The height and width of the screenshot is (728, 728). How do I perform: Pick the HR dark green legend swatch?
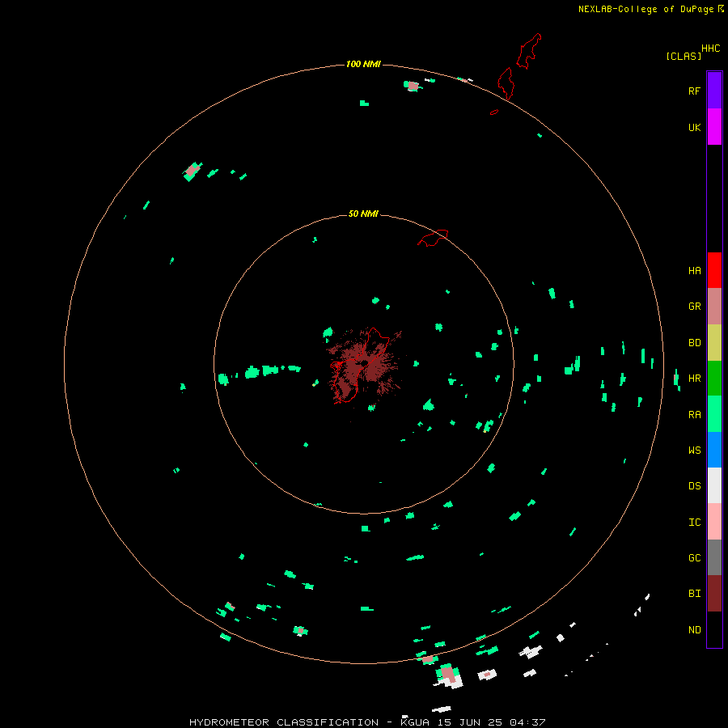[714, 379]
